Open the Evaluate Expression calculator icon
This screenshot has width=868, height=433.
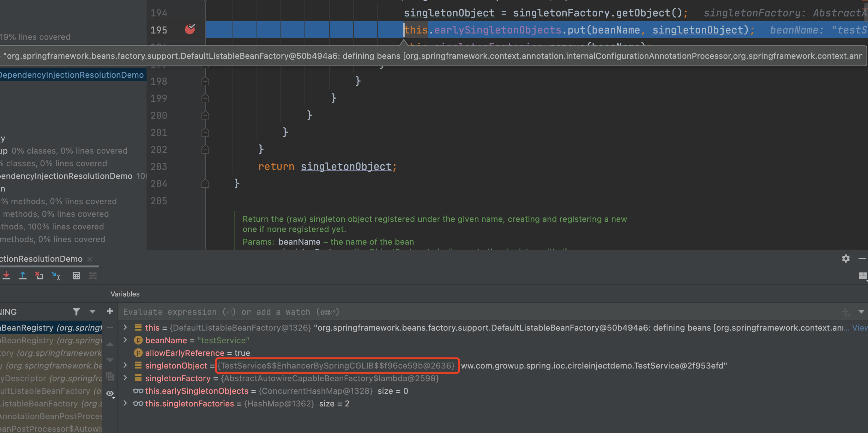(x=76, y=276)
